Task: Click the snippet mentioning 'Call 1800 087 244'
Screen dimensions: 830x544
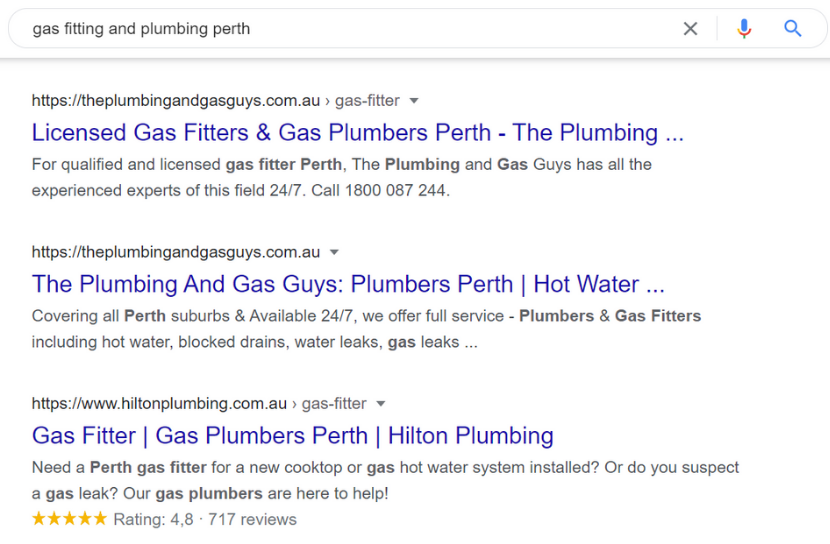Action: click(341, 177)
